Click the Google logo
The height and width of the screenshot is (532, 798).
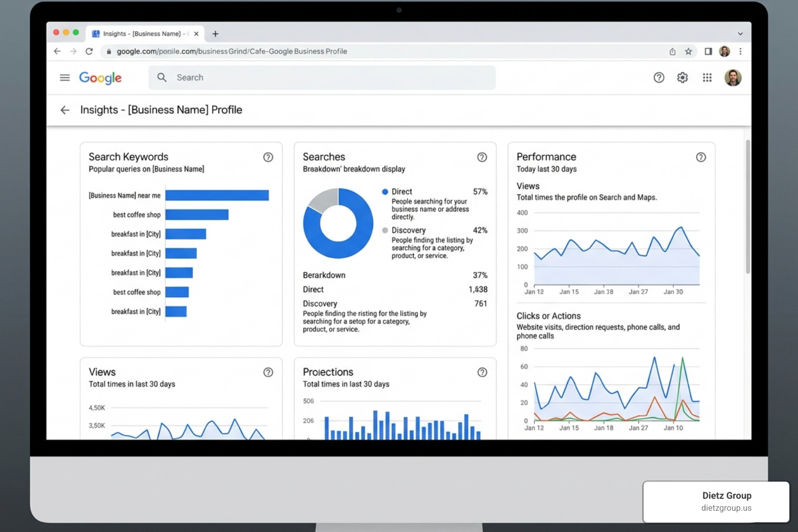100,78
